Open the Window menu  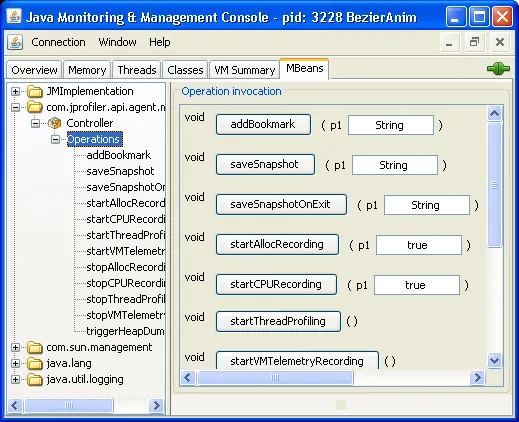(x=117, y=42)
